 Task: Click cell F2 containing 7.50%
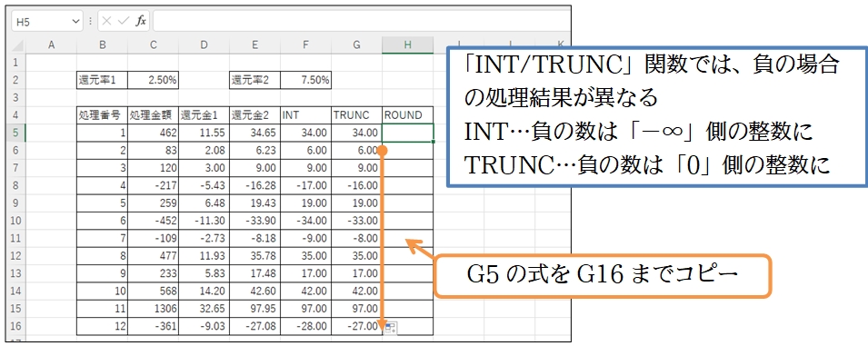pos(305,80)
